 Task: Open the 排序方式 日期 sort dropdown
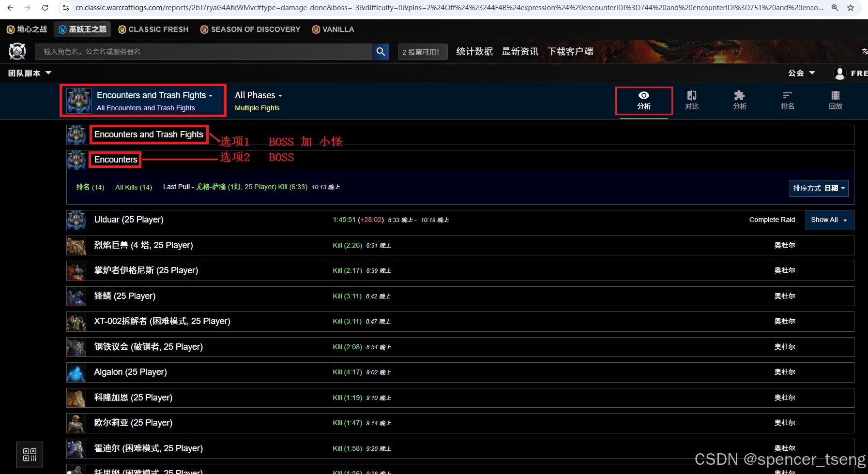[x=819, y=188]
